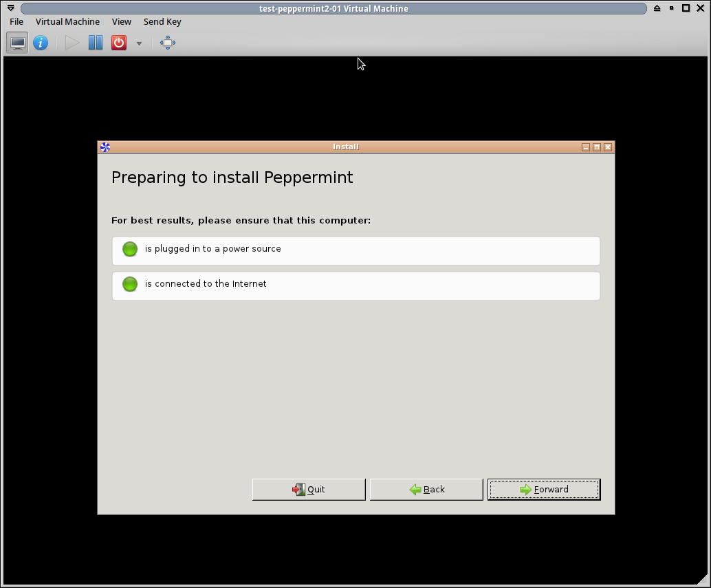Open the File menu
The width and height of the screenshot is (711, 588).
coord(17,22)
